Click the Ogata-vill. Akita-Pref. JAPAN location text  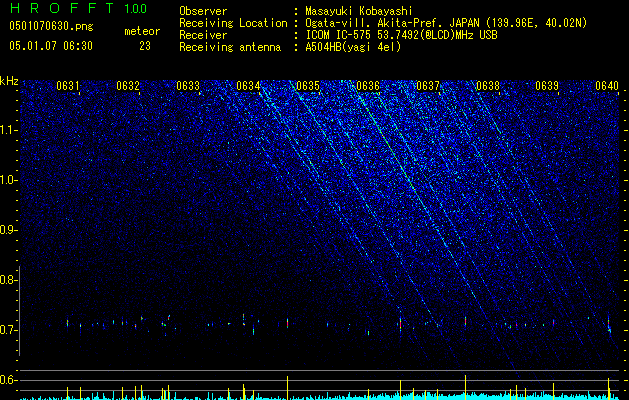pos(446,23)
